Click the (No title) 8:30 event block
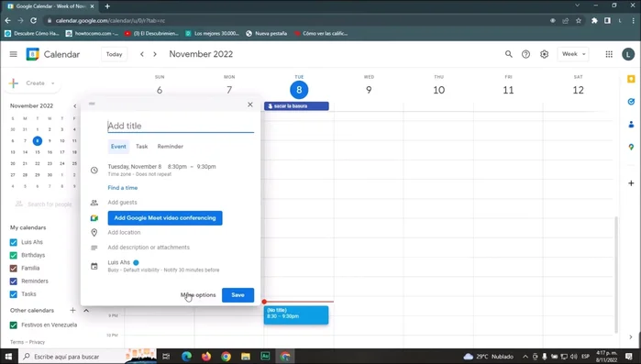 (x=296, y=315)
